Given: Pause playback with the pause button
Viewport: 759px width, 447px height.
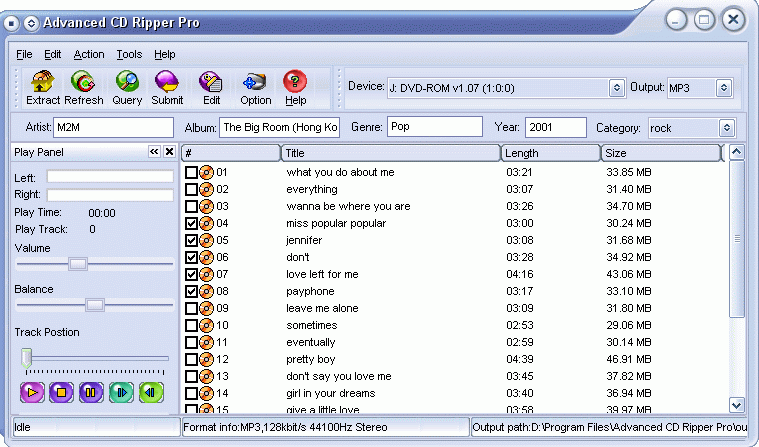Looking at the screenshot, I should click(x=91, y=392).
